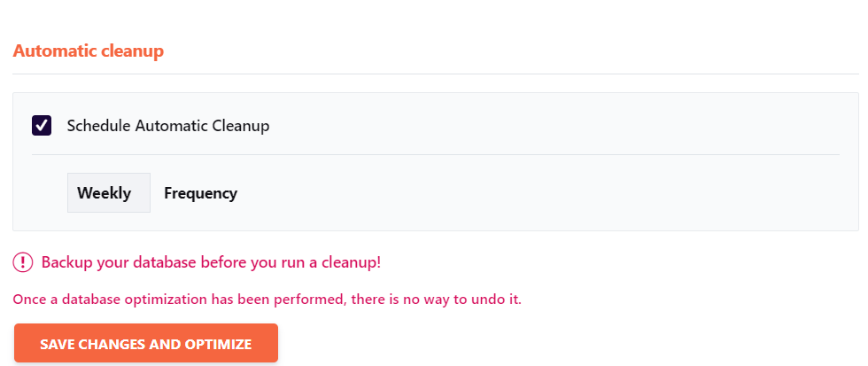Select the Weekly option box
868x366 pixels.
click(x=108, y=192)
